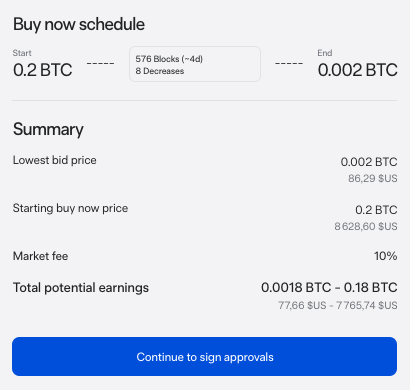This screenshot has height=390, width=410.
Task: Click the 86,29 $US conversion text
Action: pos(373,178)
